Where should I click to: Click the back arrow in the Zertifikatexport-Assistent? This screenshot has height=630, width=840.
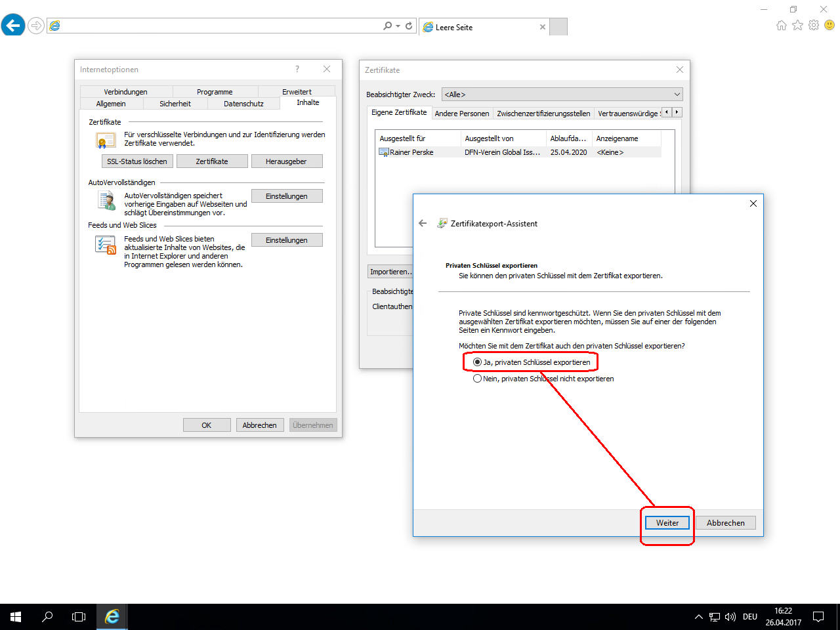423,223
